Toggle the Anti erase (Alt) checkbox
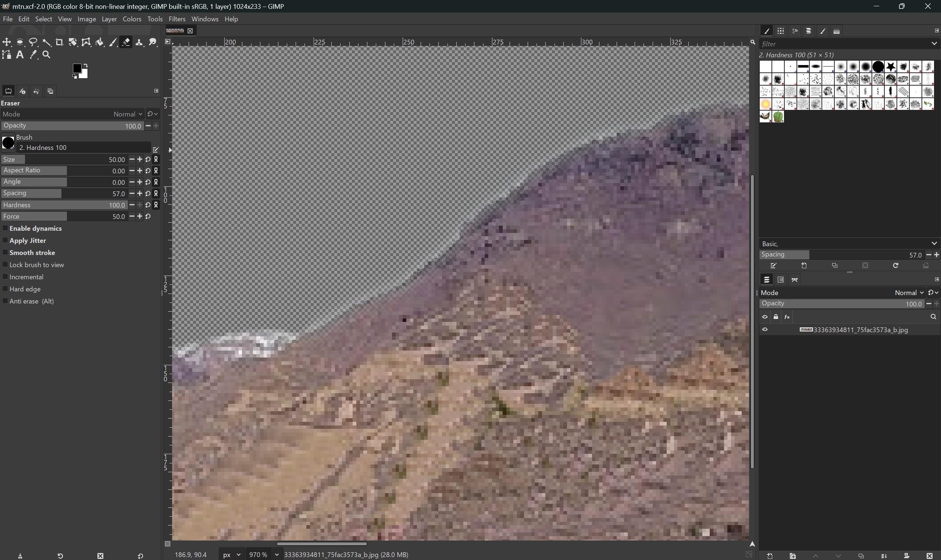The width and height of the screenshot is (941, 560). (5, 301)
